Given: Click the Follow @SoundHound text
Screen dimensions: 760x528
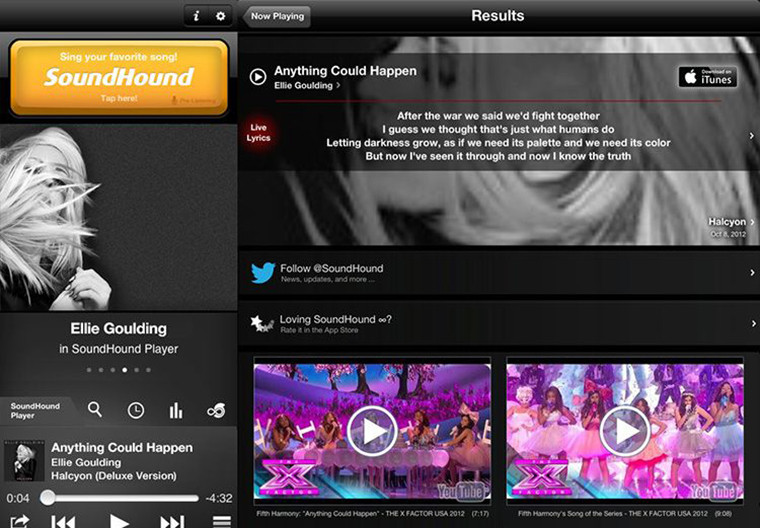Looking at the screenshot, I should 332,268.
